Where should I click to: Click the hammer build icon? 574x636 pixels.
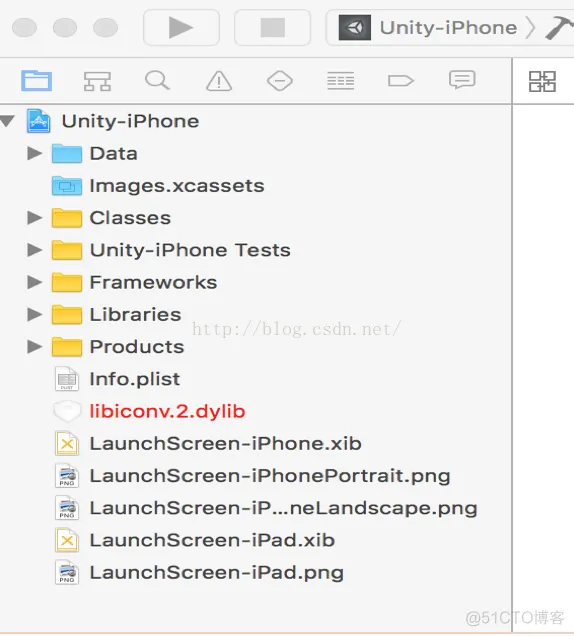tap(560, 28)
